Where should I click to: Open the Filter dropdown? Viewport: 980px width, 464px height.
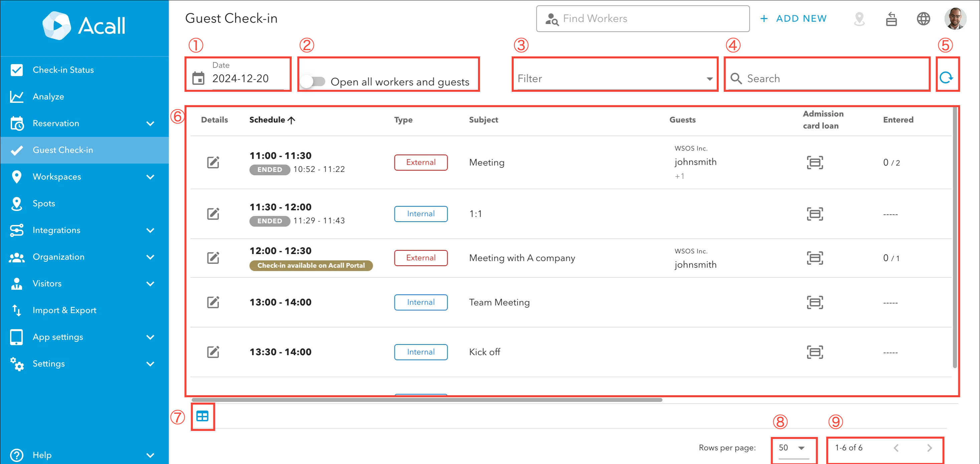[x=615, y=78]
